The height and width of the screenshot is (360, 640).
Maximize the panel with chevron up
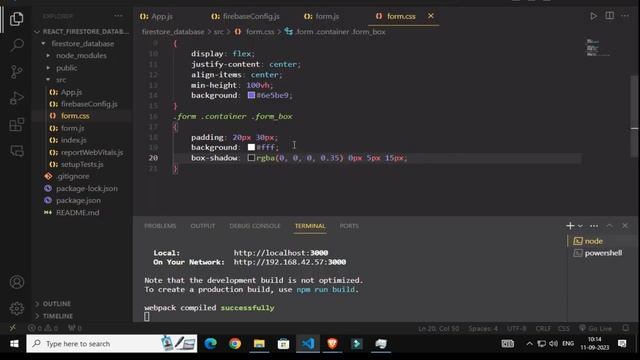609,226
